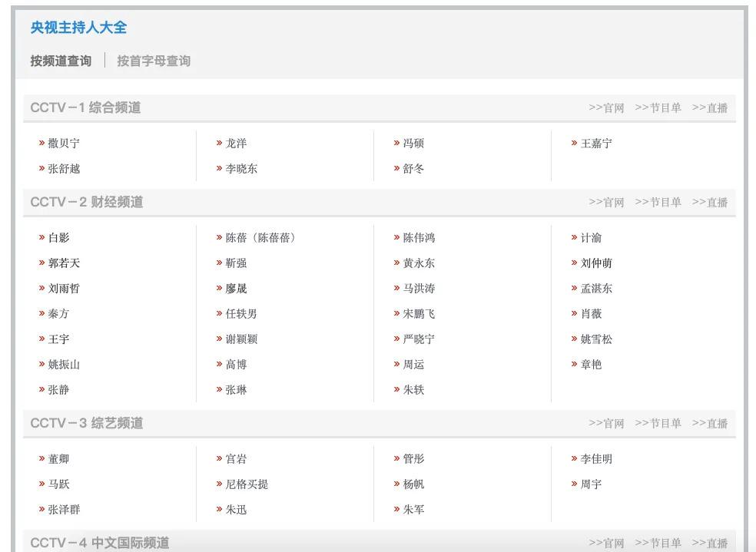
Task: Click on host name 姚振山
Action: click(x=64, y=365)
